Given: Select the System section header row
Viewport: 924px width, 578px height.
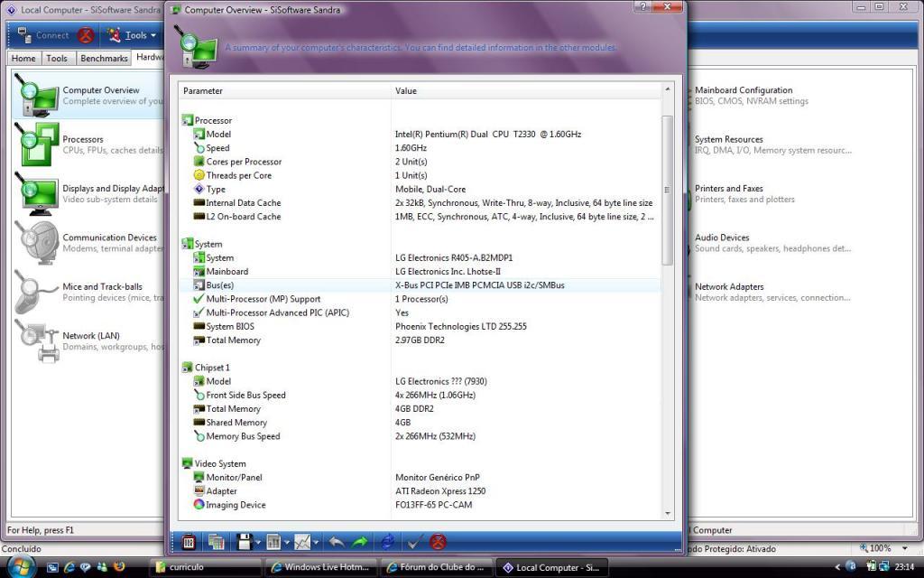Looking at the screenshot, I should (x=420, y=244).
